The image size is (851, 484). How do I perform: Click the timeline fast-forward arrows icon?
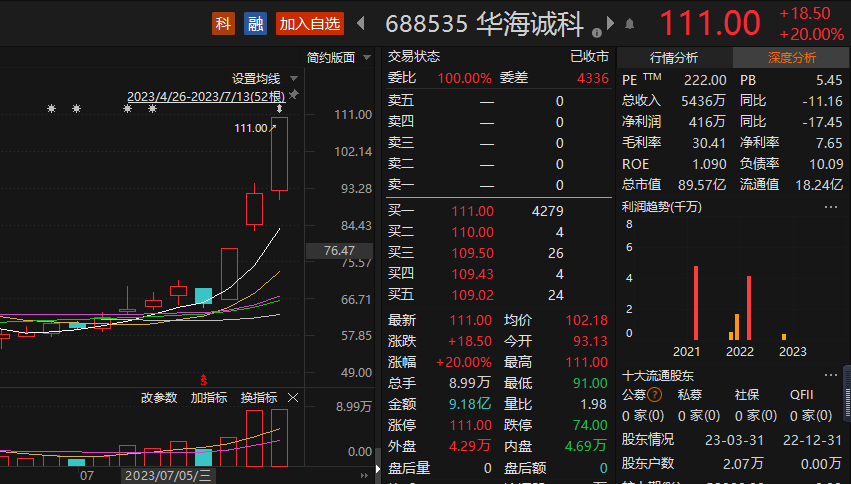(364, 476)
